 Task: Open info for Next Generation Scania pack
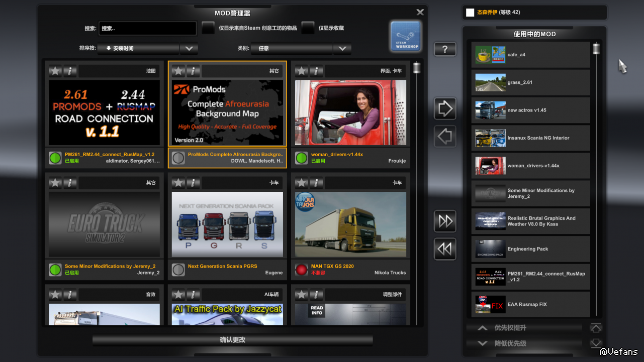(193, 183)
